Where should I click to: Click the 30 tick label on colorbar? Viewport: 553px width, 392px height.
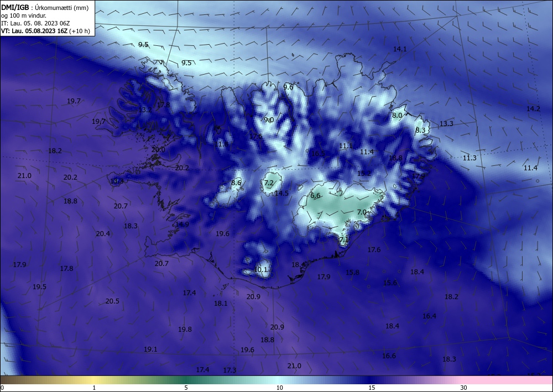pos(464,388)
